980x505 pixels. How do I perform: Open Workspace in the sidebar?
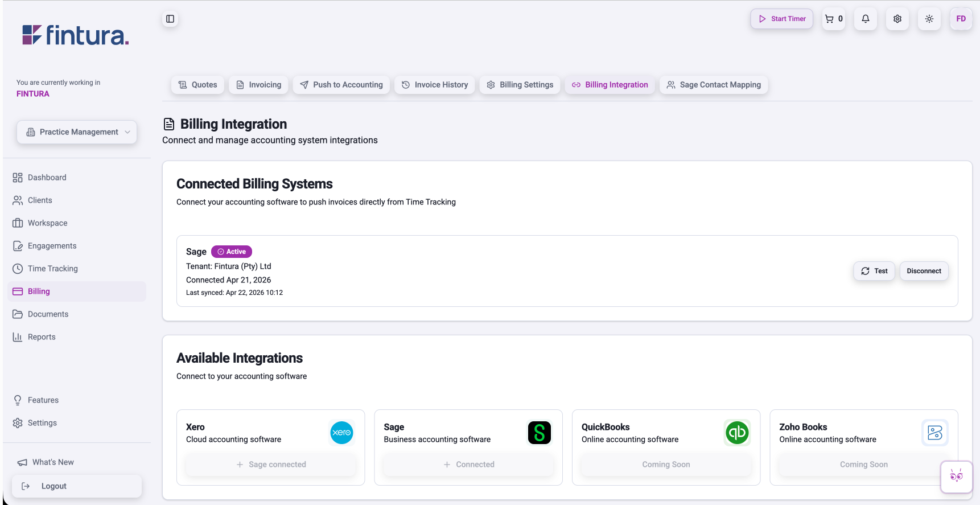click(x=77, y=223)
